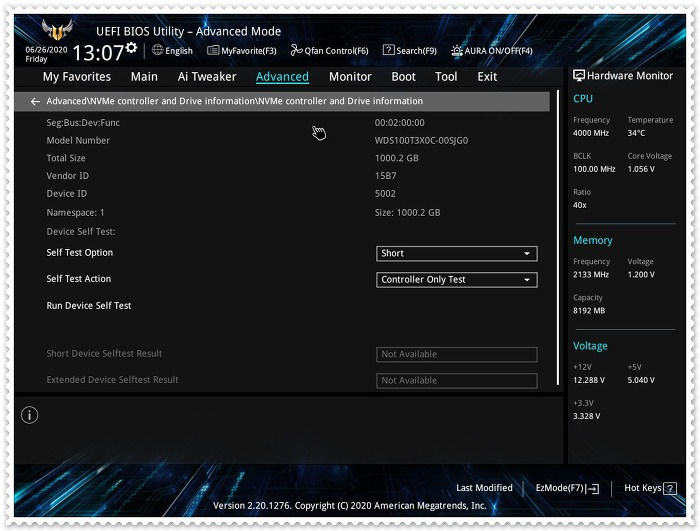
Task: Click arrow on Controller Only Test dropdown
Action: click(527, 280)
